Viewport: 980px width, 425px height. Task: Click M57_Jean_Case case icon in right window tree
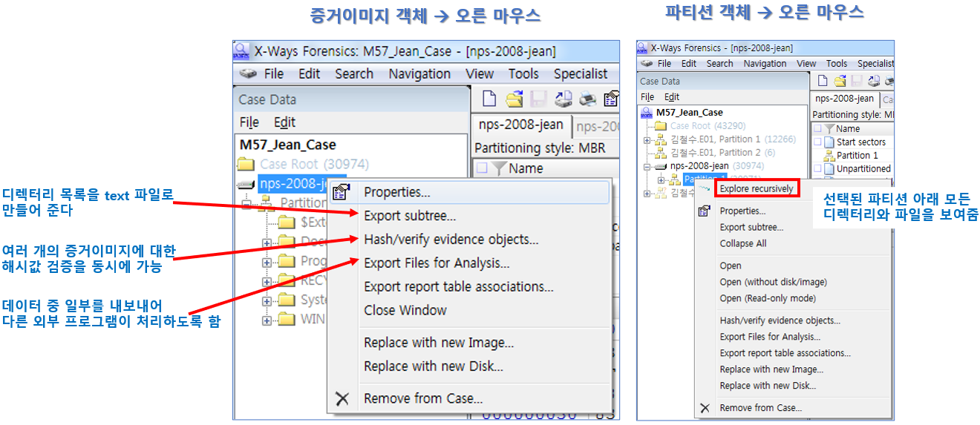pos(647,113)
